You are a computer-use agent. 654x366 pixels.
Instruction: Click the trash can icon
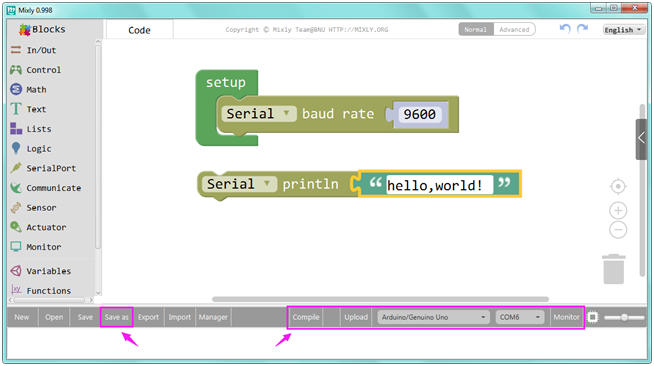[x=614, y=269]
